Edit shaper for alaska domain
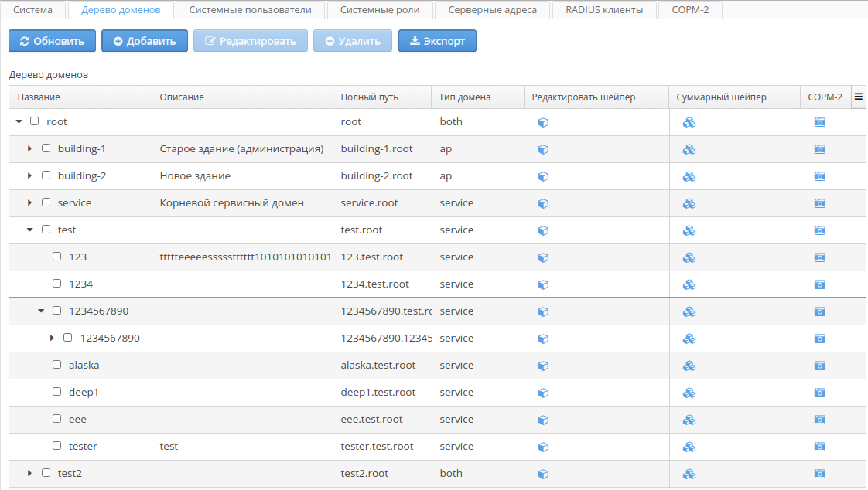Image resolution: width=868 pixels, height=490 pixels. coord(543,366)
